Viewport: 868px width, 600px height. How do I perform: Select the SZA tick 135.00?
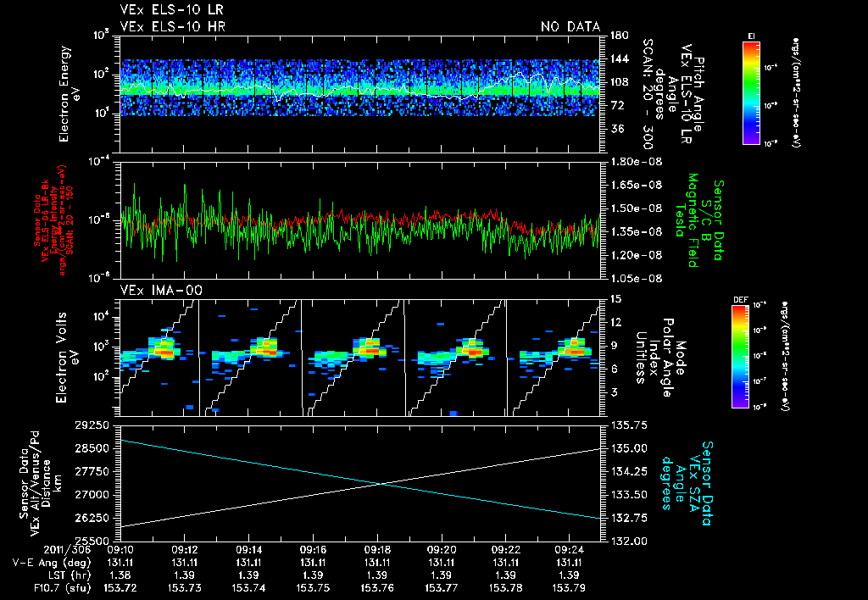tap(630, 448)
